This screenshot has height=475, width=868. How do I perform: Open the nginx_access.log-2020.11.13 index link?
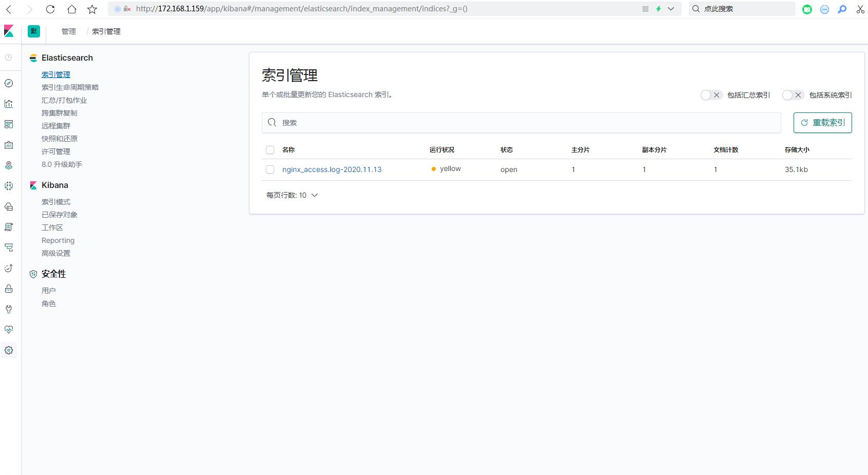[x=332, y=169]
